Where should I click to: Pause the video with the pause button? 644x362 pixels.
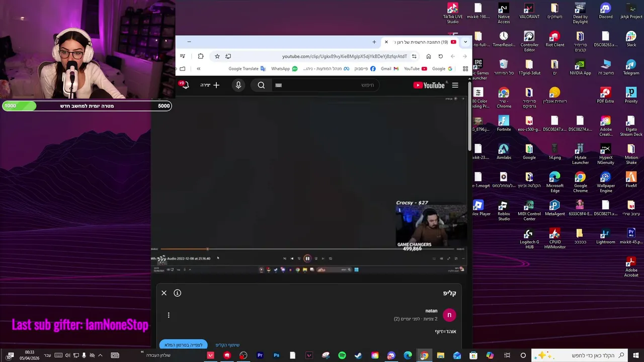(307, 258)
